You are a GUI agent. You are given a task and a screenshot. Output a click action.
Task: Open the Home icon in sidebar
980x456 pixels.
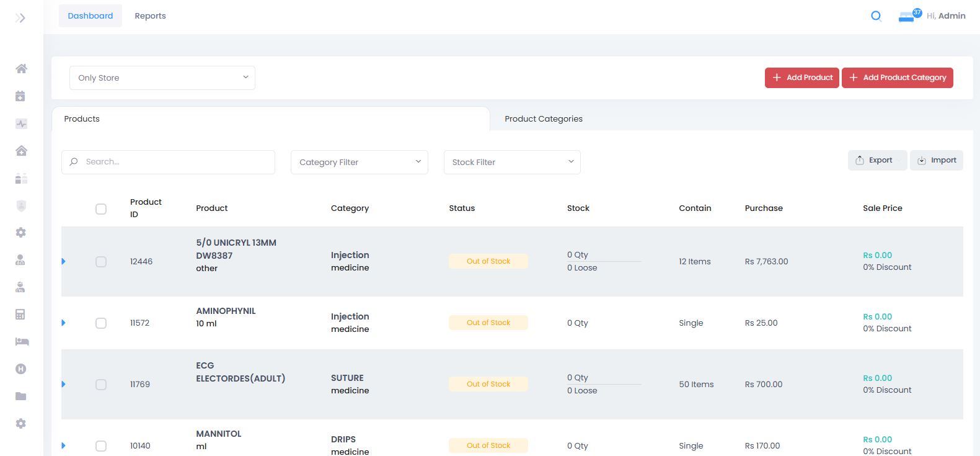[x=21, y=68]
